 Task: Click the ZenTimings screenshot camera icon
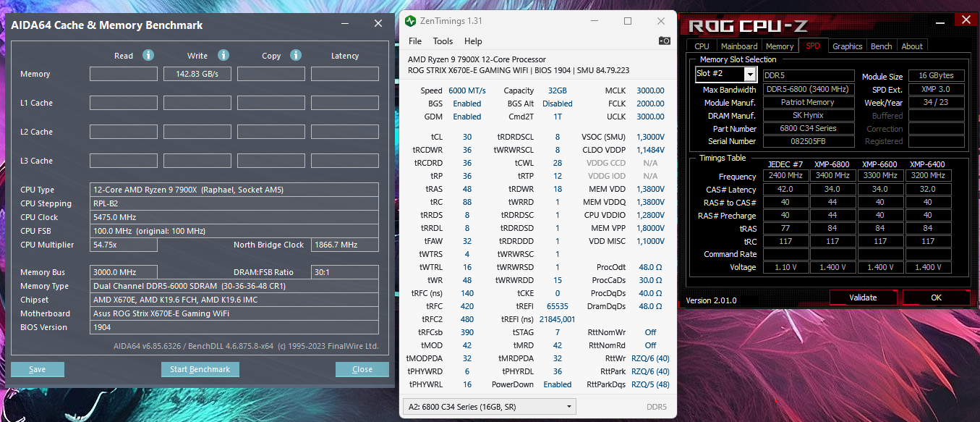664,41
